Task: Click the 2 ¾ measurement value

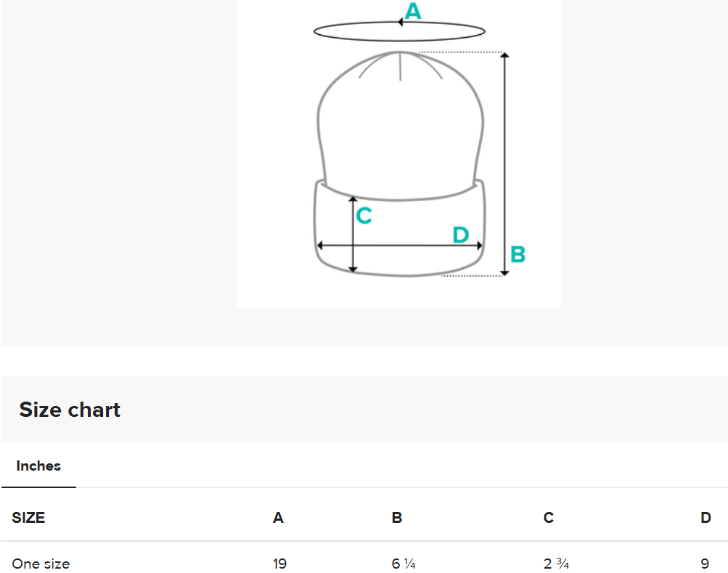Action: coord(556,564)
